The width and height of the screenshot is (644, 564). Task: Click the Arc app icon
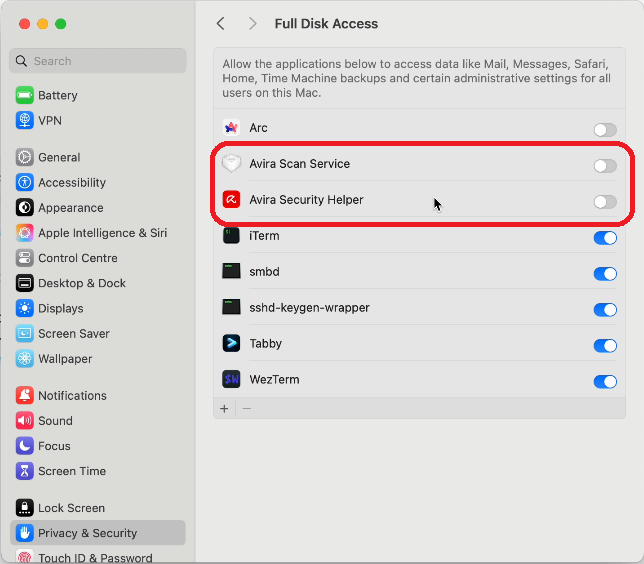pyautogui.click(x=231, y=128)
